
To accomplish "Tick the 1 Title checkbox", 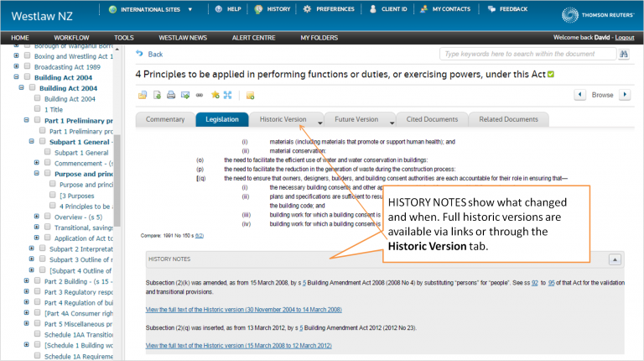I will tap(38, 109).
